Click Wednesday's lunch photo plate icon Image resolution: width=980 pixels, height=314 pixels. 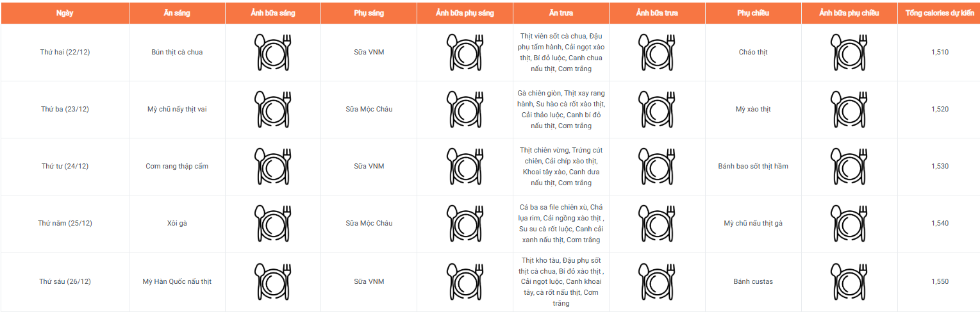click(x=657, y=166)
